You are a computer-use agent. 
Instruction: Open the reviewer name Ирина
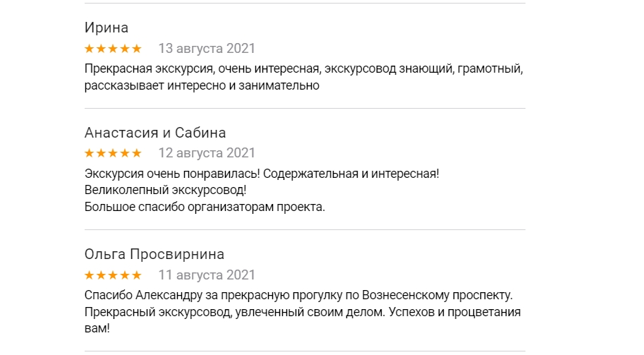tap(107, 28)
